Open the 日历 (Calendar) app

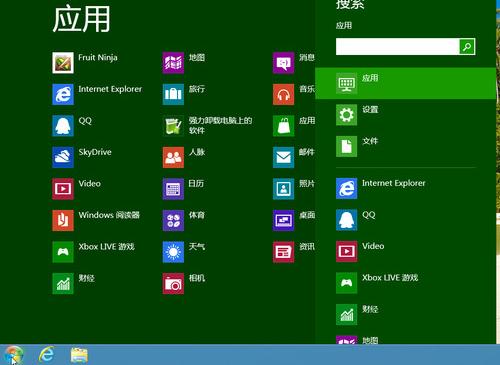[x=183, y=189]
